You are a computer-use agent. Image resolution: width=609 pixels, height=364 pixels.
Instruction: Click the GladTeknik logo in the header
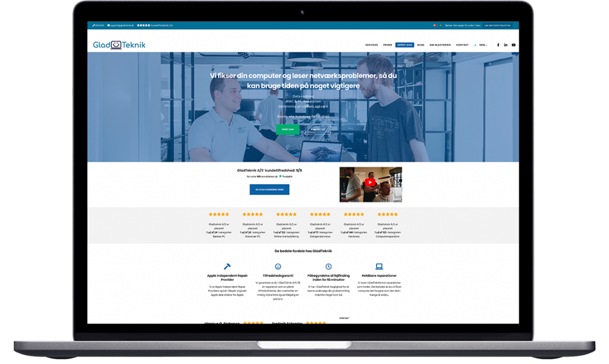119,45
